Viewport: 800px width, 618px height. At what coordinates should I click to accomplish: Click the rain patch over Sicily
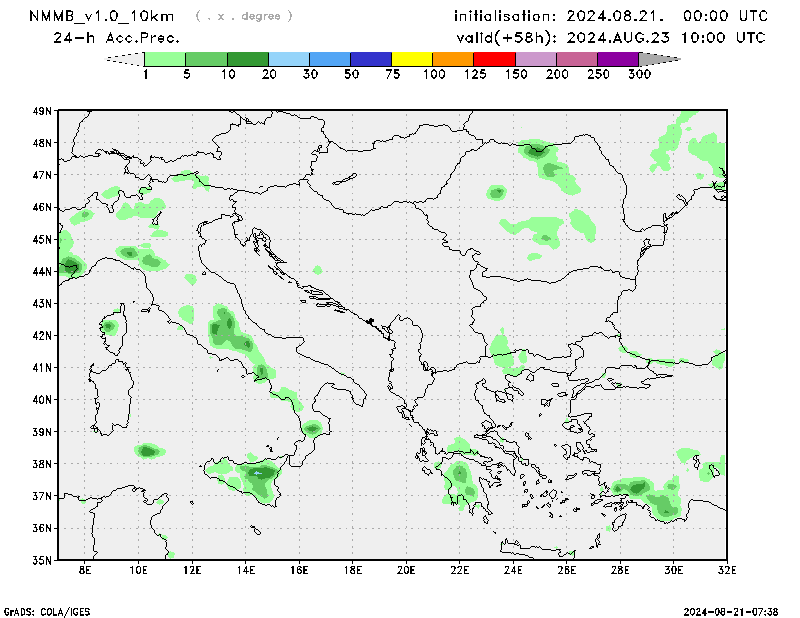pos(258,480)
